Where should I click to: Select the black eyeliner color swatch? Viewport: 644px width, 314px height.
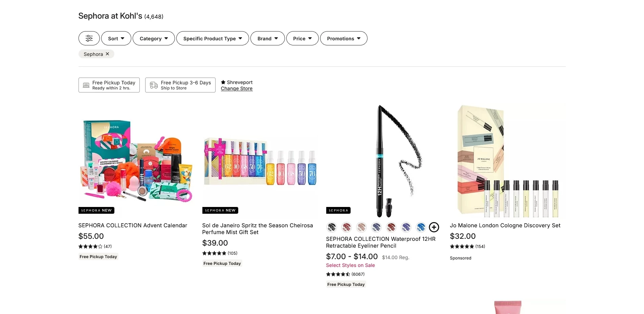[332, 227]
